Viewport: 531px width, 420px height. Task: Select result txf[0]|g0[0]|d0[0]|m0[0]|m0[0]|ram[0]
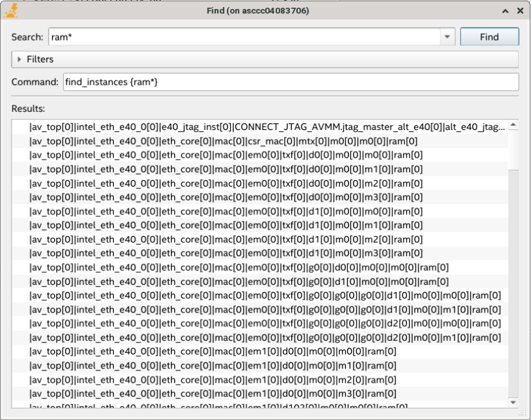pos(260,268)
